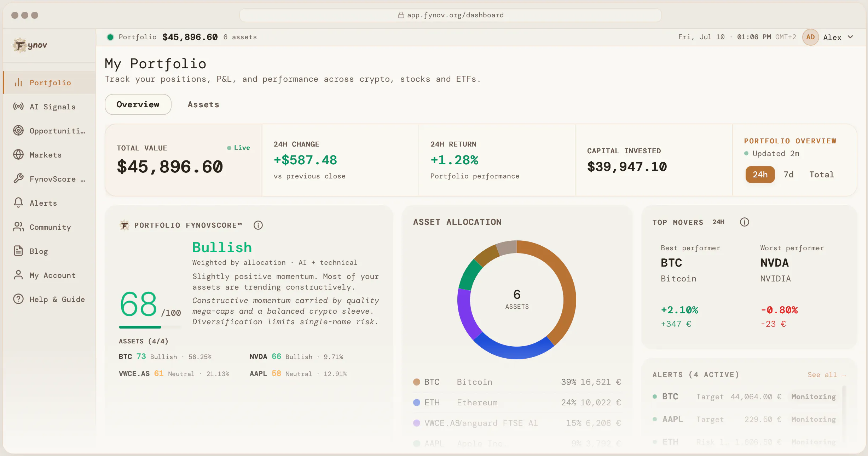The image size is (868, 456).
Task: Click the Live indicator on Total Value
Action: tap(238, 148)
